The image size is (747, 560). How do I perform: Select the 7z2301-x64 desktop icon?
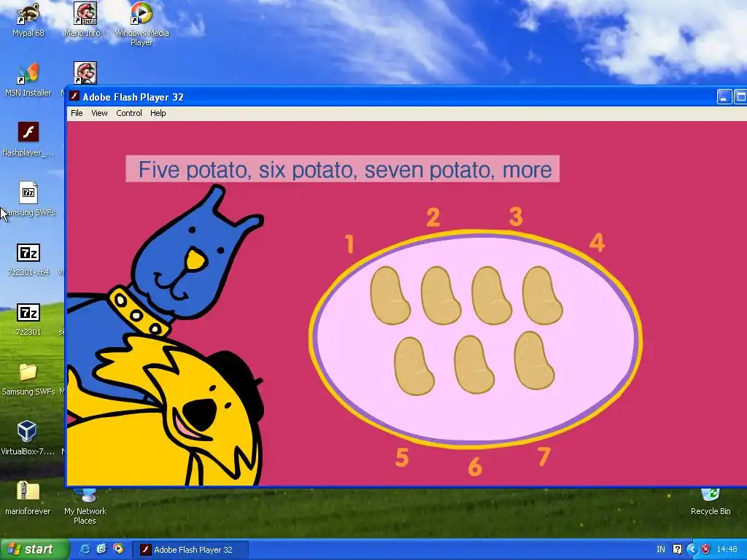point(28,259)
